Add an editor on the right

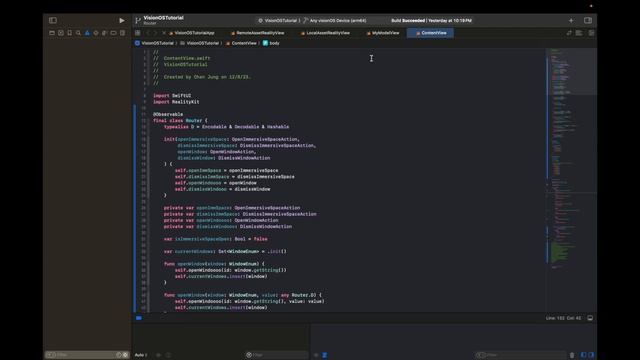(x=591, y=33)
